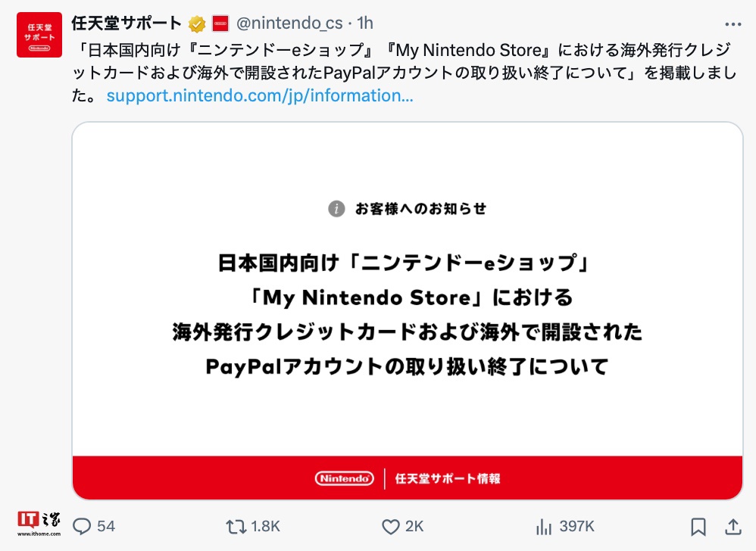The image size is (756, 551).
Task: Click the gold verified badge next to 任天堂サポート
Action: click(x=197, y=23)
